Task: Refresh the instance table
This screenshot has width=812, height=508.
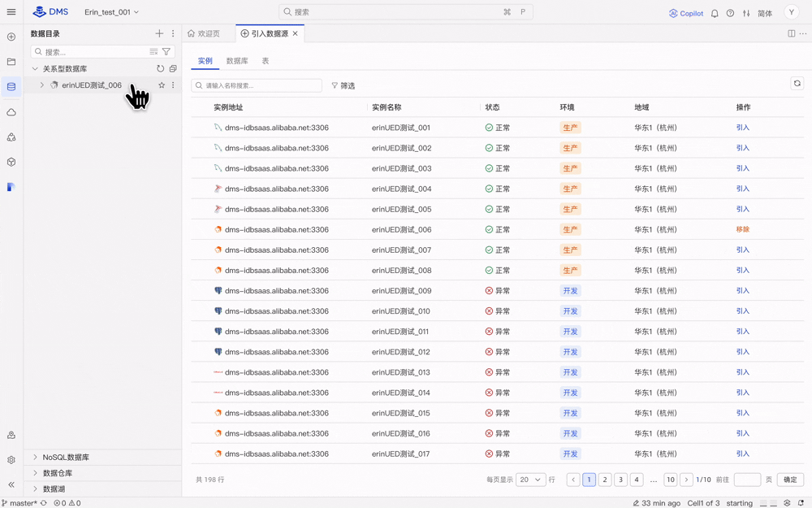Action: (x=797, y=84)
